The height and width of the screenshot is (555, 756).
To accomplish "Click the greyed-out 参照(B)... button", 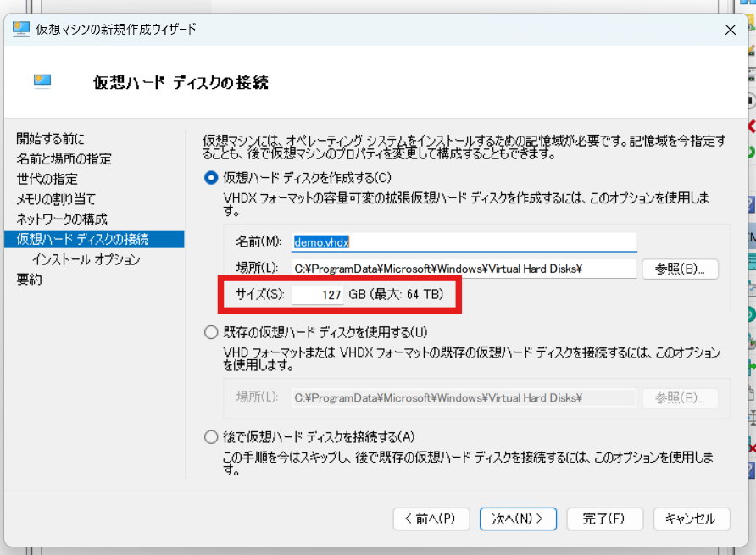I will coord(681,397).
